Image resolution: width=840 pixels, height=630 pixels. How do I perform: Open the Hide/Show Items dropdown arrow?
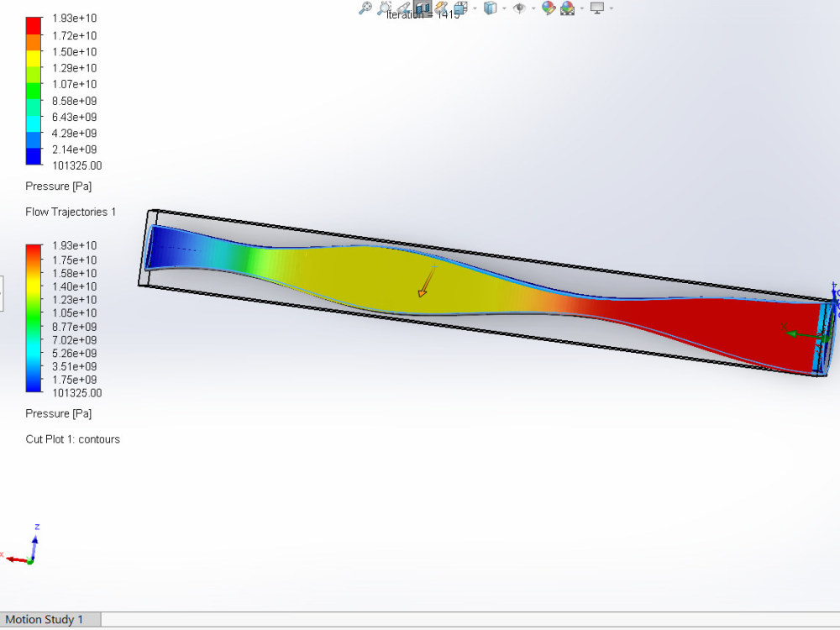tap(533, 8)
